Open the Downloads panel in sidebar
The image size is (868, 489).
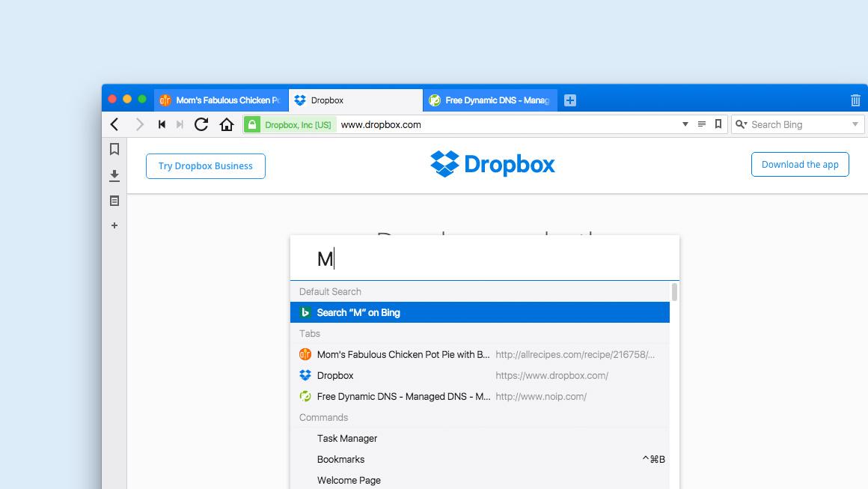[x=114, y=176]
